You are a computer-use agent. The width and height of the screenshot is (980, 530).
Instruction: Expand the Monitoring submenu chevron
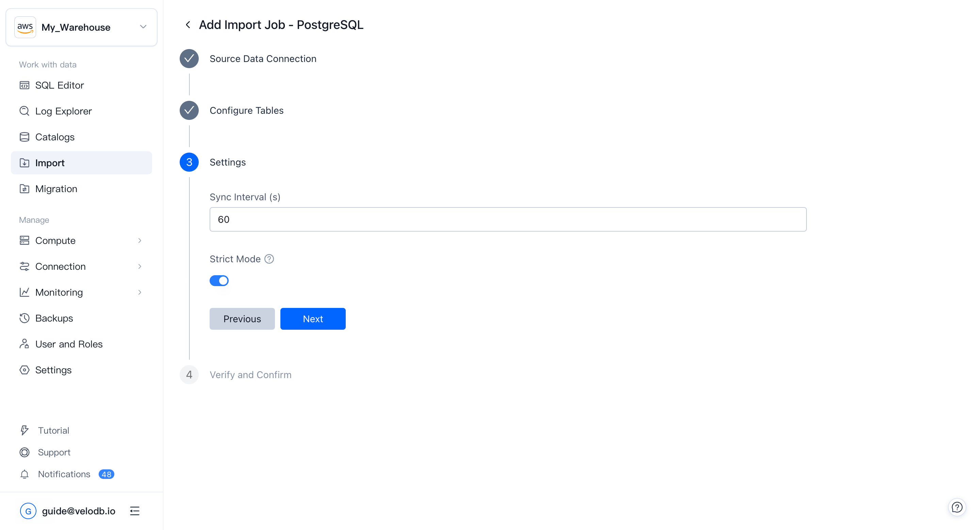click(x=140, y=292)
